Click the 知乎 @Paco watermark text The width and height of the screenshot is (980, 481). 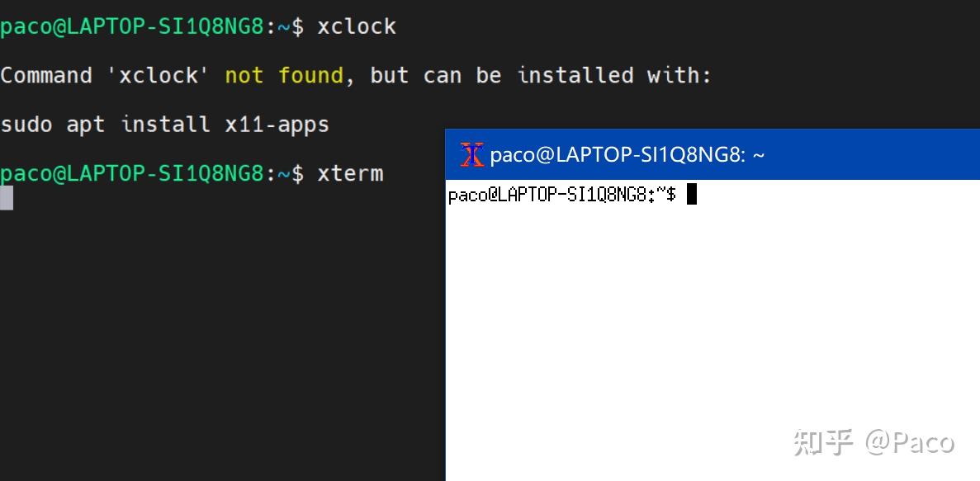(x=875, y=442)
